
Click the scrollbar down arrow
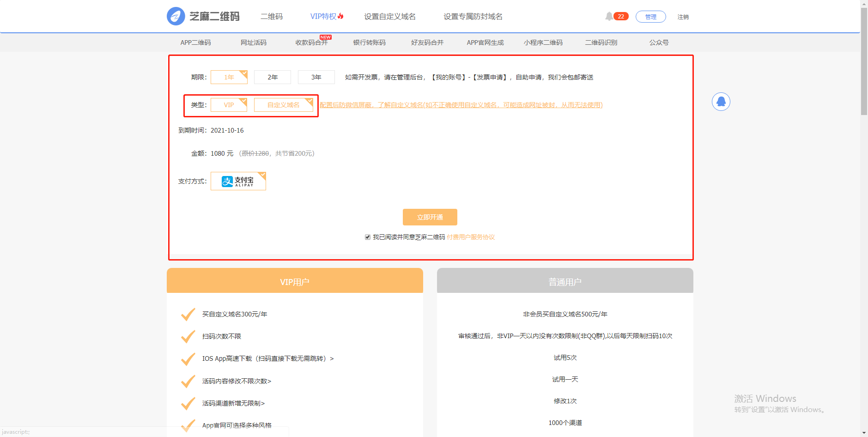click(x=864, y=433)
